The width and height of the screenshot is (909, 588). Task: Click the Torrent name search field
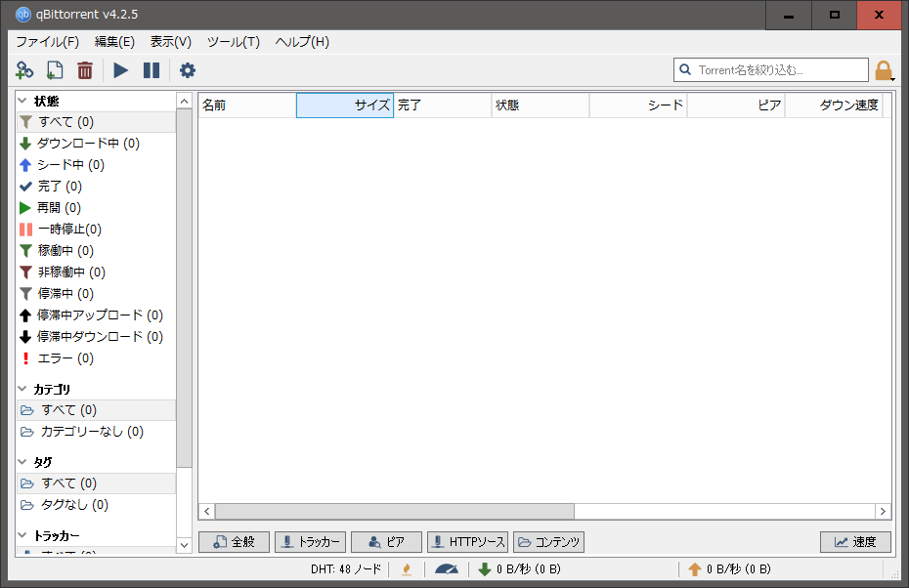(x=777, y=70)
